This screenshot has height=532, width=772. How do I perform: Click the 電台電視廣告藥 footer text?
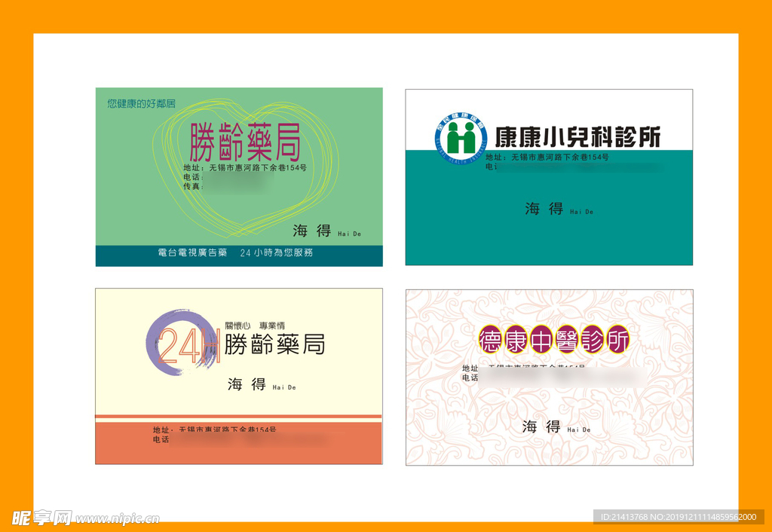pyautogui.click(x=192, y=253)
